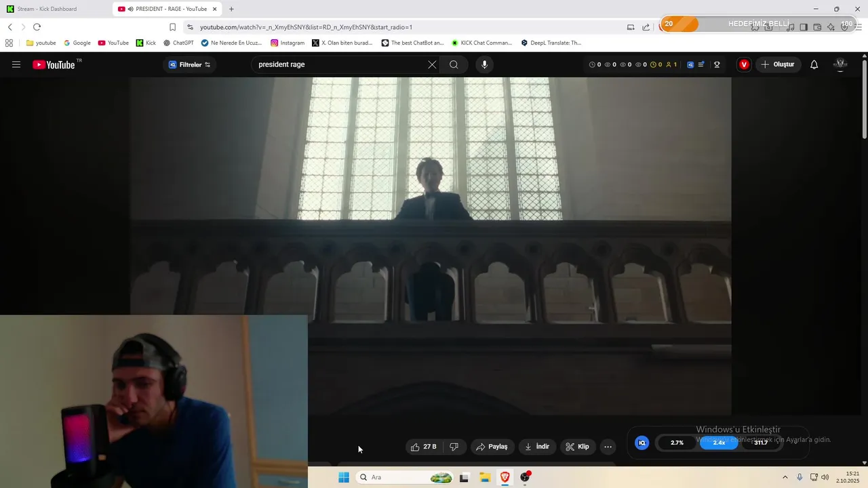Like the video showing 27 B

(x=424, y=447)
